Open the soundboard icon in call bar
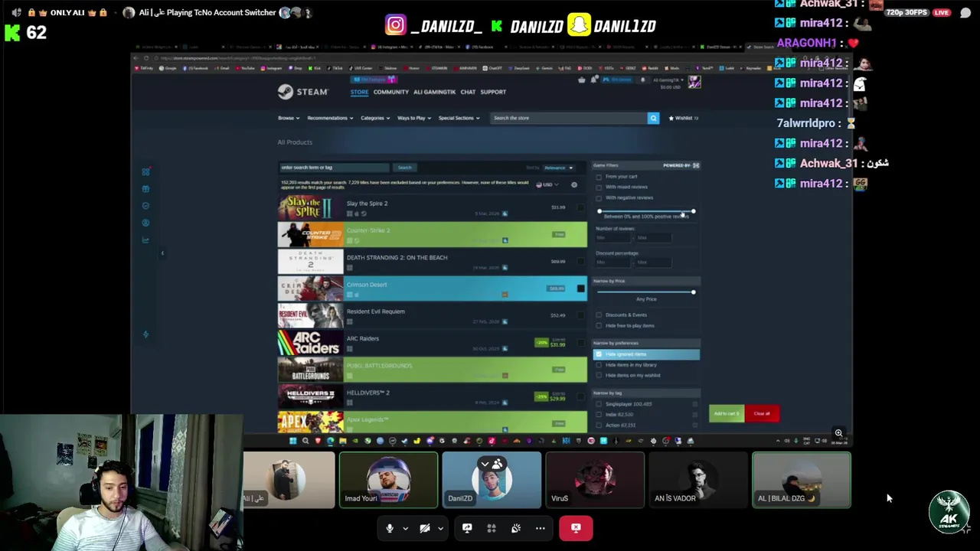980x551 pixels. tap(516, 528)
